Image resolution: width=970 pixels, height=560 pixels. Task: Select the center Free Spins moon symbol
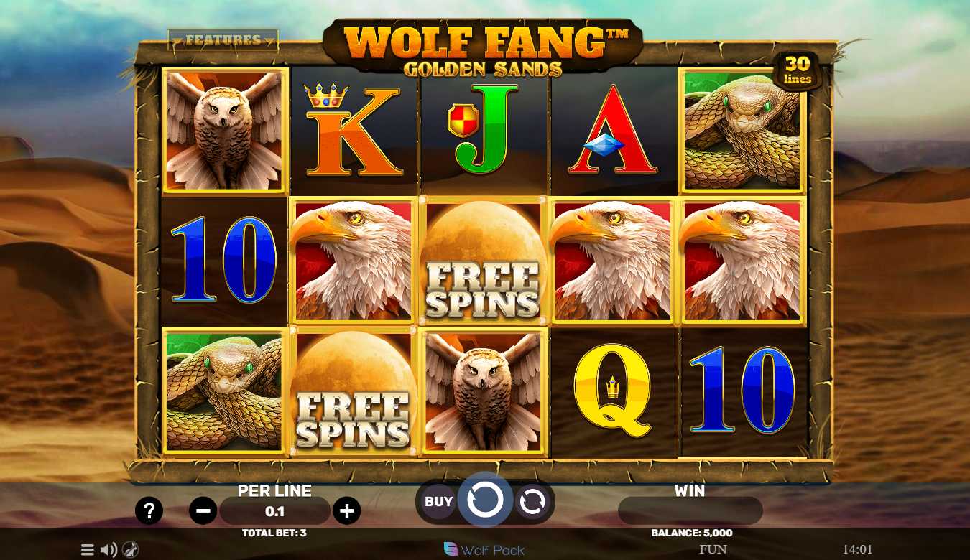pos(483,261)
